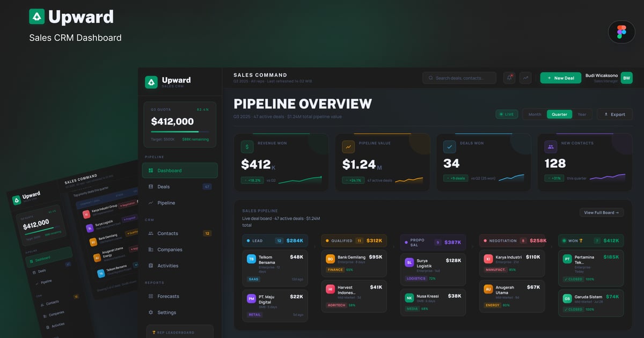Viewport: 644px width, 338px height.
Task: Click the New Deal button
Action: tap(560, 78)
